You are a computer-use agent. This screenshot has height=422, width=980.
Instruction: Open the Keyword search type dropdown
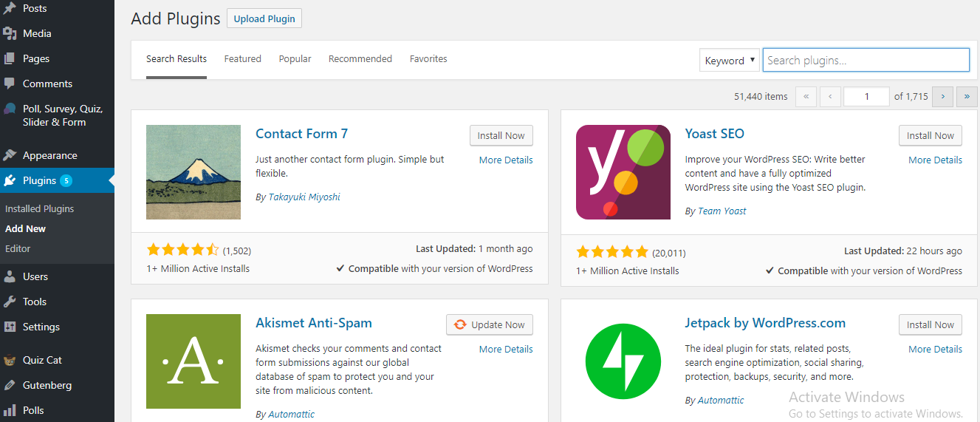tap(730, 60)
